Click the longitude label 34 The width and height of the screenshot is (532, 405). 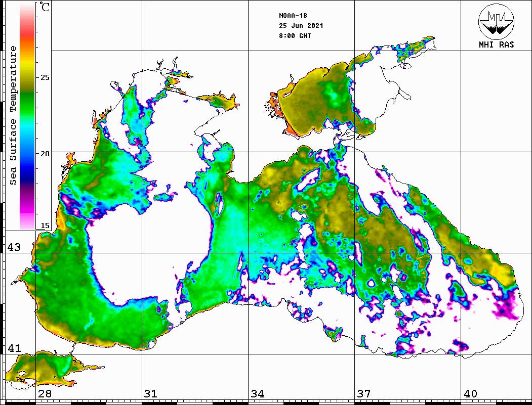click(257, 393)
